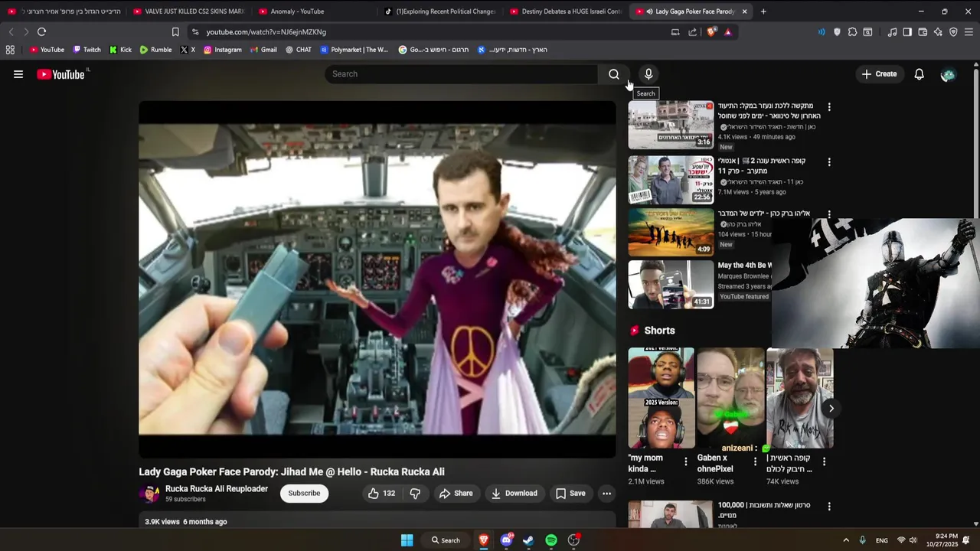Screen dimensions: 980x551
Task: Open more actions ellipsis under video
Action: click(x=606, y=494)
